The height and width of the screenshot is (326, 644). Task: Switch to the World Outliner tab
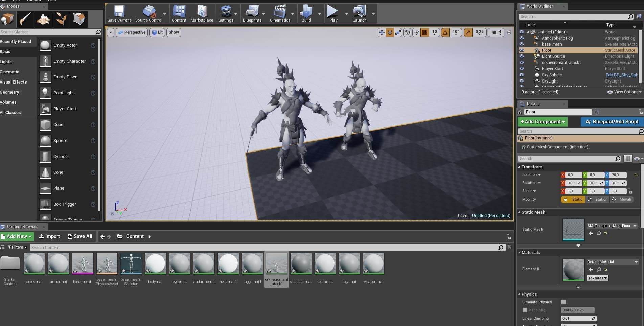(x=539, y=6)
